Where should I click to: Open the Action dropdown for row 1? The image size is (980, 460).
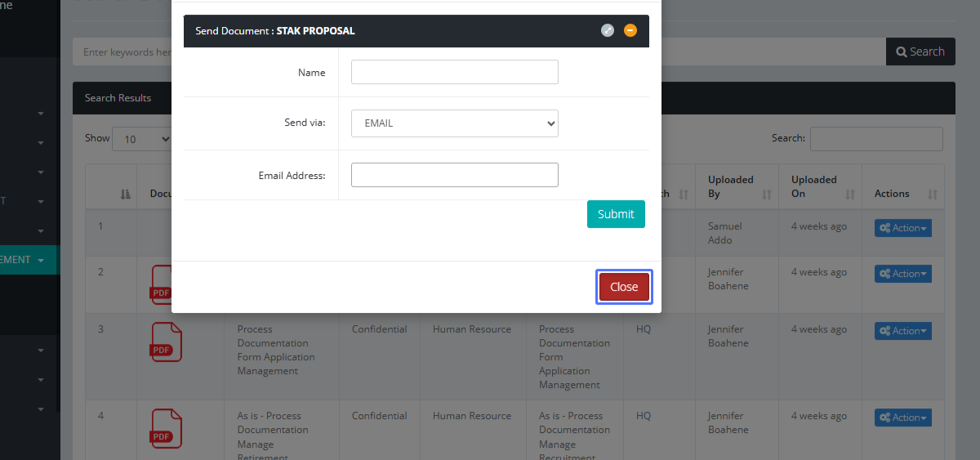[902, 228]
